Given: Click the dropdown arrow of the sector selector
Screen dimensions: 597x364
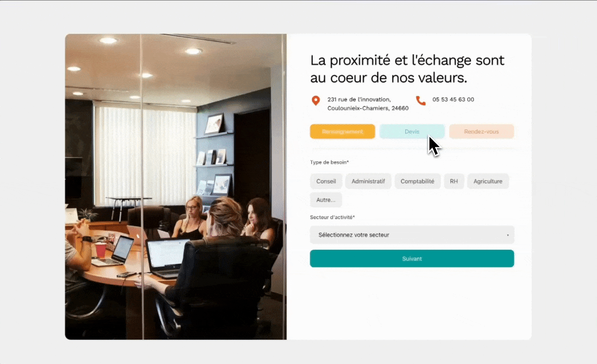Looking at the screenshot, I should coord(507,235).
